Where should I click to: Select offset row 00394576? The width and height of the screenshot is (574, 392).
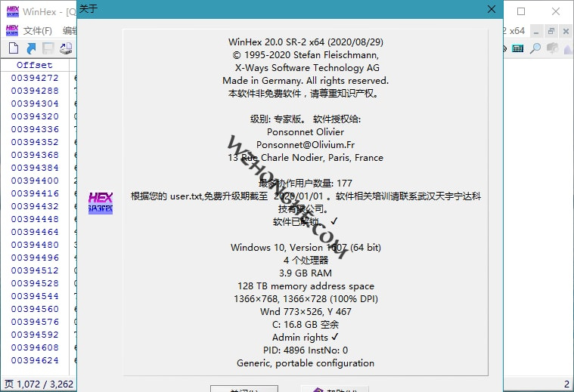point(35,322)
